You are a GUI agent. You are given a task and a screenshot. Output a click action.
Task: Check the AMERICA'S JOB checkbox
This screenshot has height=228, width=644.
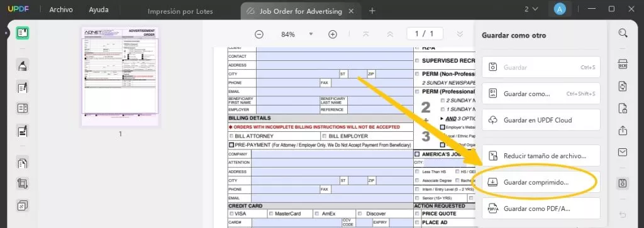coord(418,154)
